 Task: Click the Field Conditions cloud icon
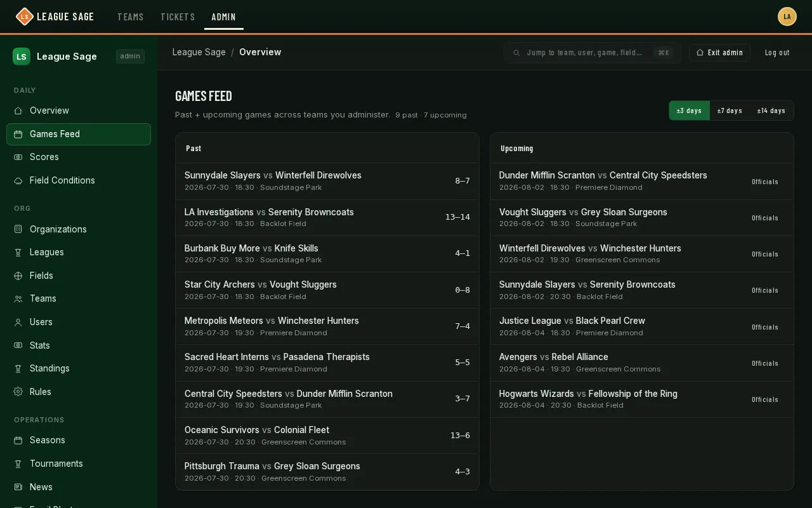click(x=18, y=180)
